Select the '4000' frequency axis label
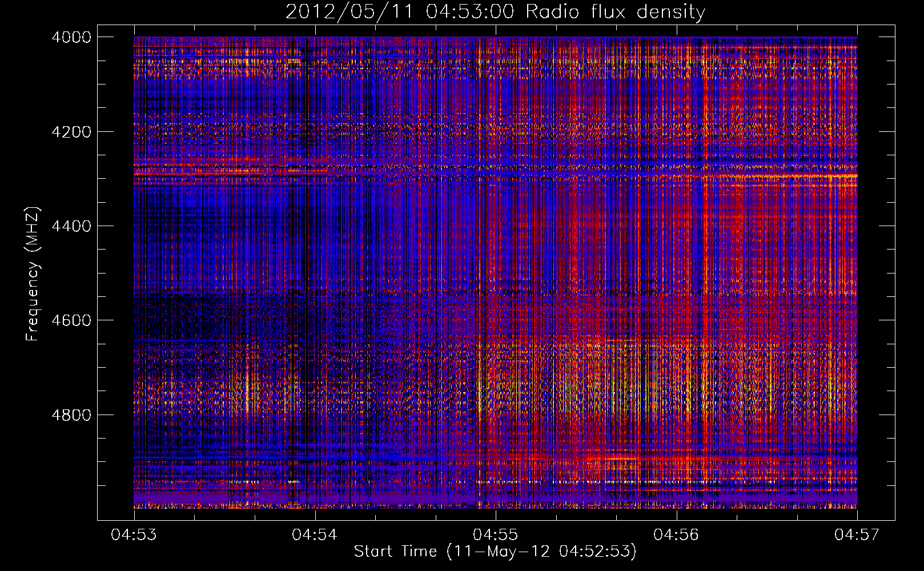This screenshot has height=571, width=924. 71,37
